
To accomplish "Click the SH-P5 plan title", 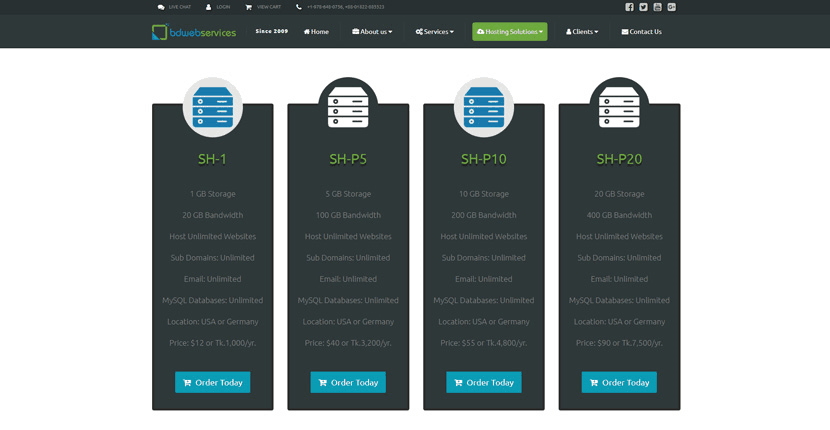I will pos(348,159).
